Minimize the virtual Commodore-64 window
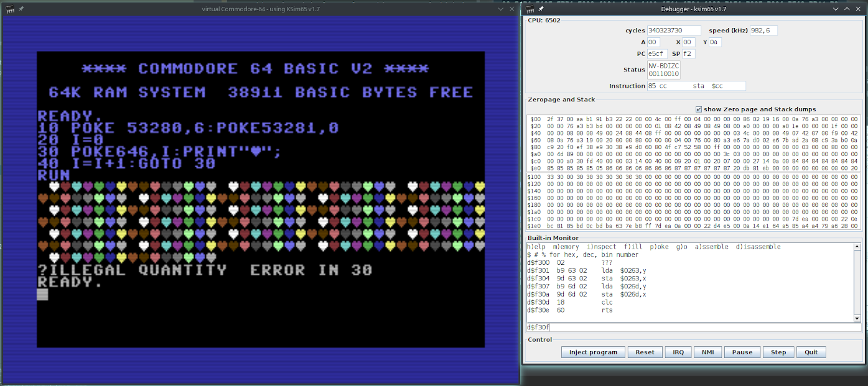Screen dimensions: 868x386 pos(502,9)
